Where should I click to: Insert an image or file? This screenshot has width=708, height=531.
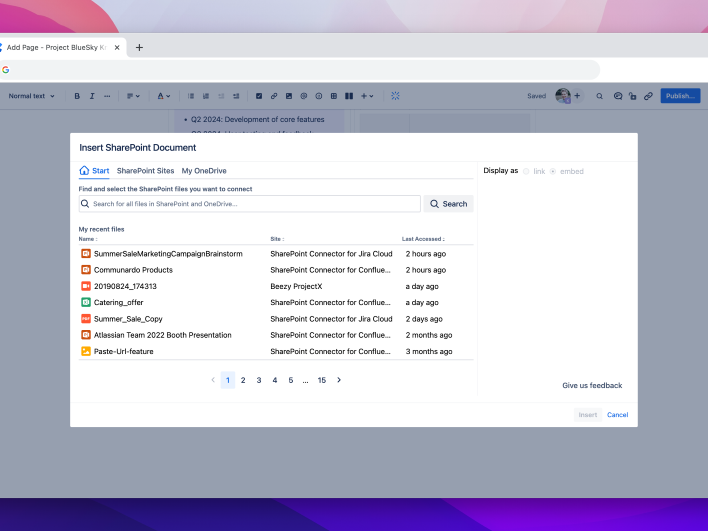click(x=289, y=96)
